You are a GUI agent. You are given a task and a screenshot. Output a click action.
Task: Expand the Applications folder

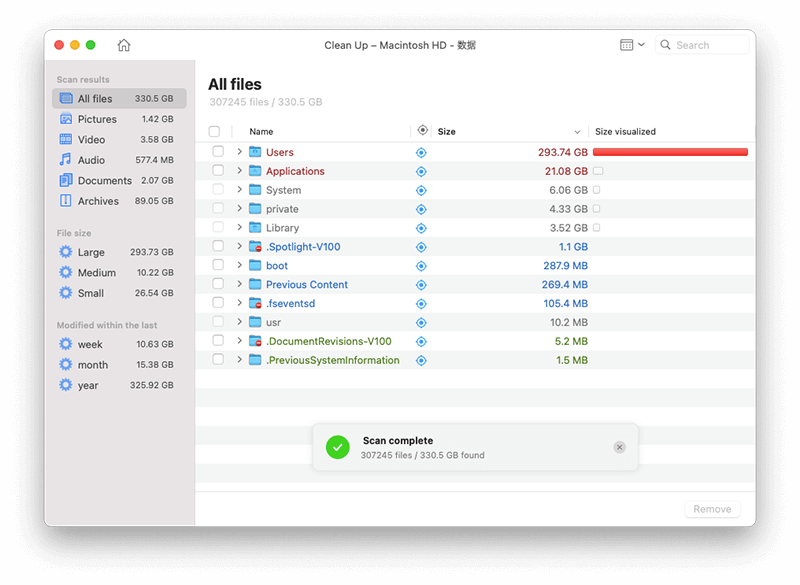tap(239, 170)
